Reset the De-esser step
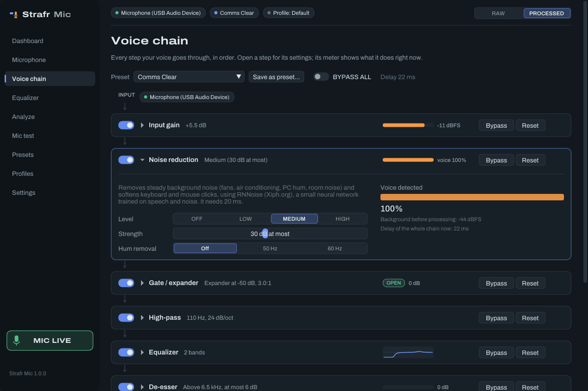 tap(530, 386)
